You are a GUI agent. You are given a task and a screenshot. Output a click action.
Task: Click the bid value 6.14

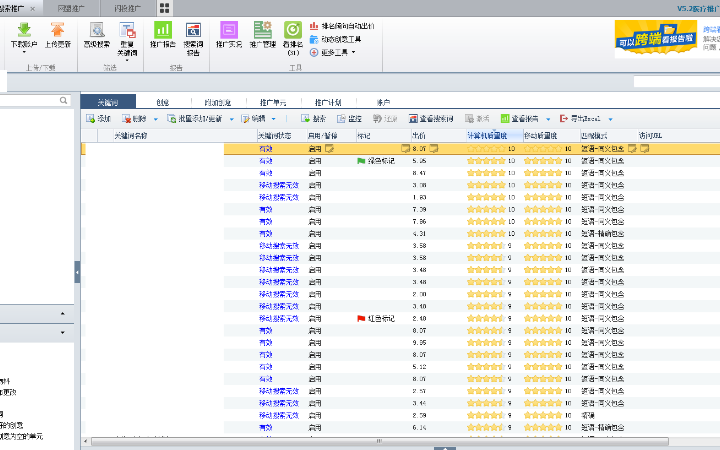coord(419,428)
